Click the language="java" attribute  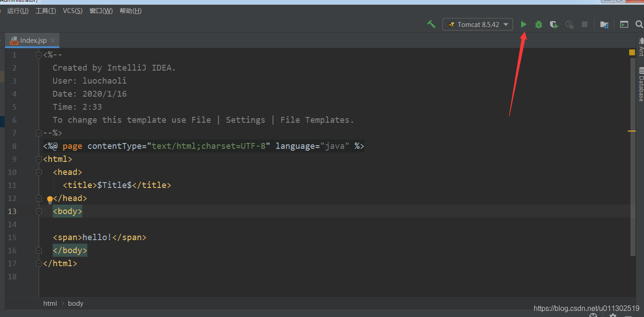312,146
